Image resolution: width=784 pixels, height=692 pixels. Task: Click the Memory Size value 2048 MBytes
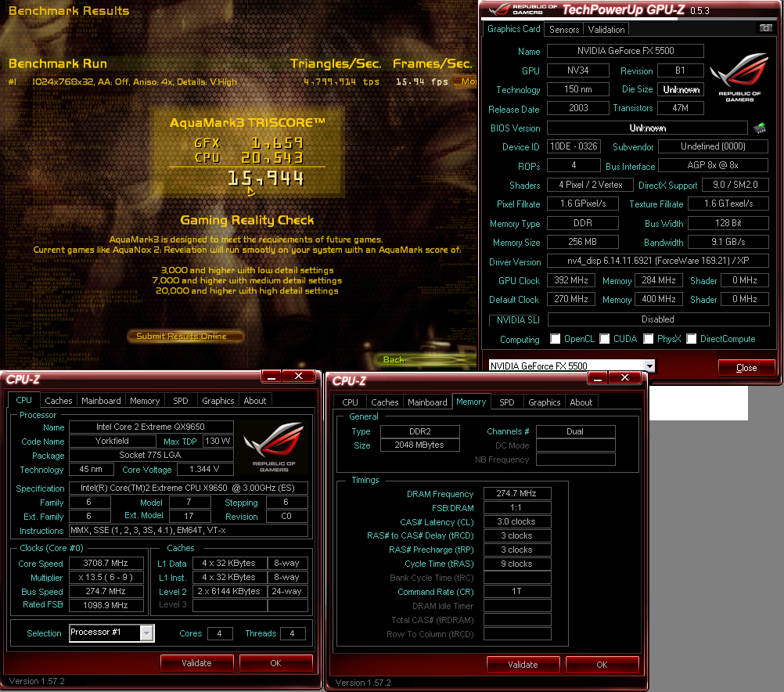point(419,445)
